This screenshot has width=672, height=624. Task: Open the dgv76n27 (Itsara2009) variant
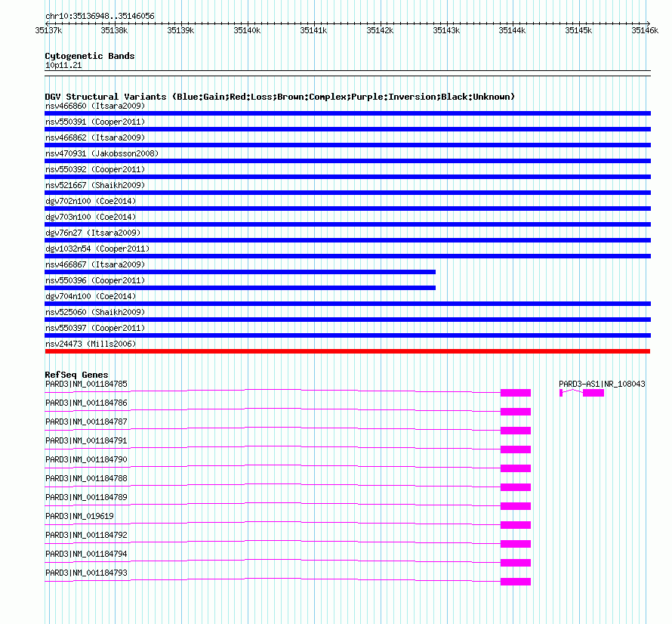pyautogui.click(x=93, y=233)
